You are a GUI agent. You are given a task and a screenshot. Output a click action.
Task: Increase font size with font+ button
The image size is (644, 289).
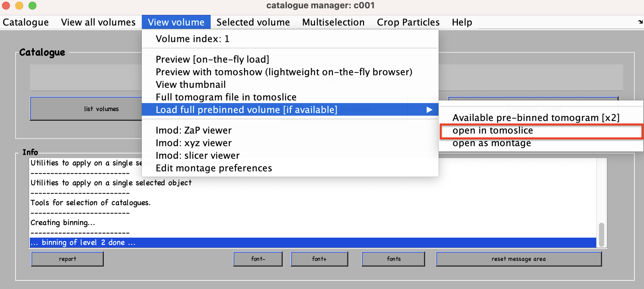coord(319,259)
